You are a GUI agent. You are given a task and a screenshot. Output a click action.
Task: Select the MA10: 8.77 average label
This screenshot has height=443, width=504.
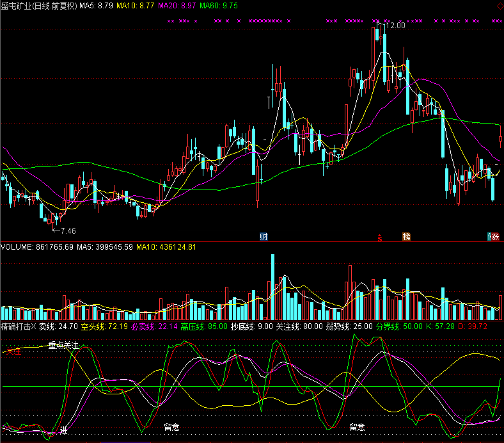click(136, 6)
